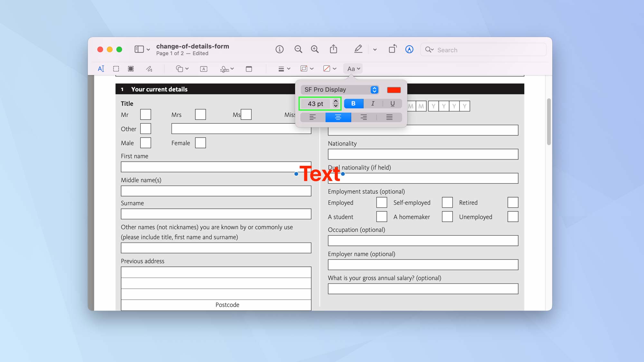
Task: Open the SF Pro Display font picker
Action: tap(339, 89)
